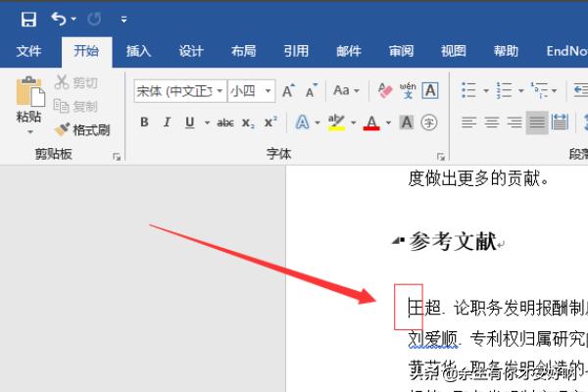Click the Text Effects glowing A icon
This screenshot has width=588, height=392.
[302, 122]
